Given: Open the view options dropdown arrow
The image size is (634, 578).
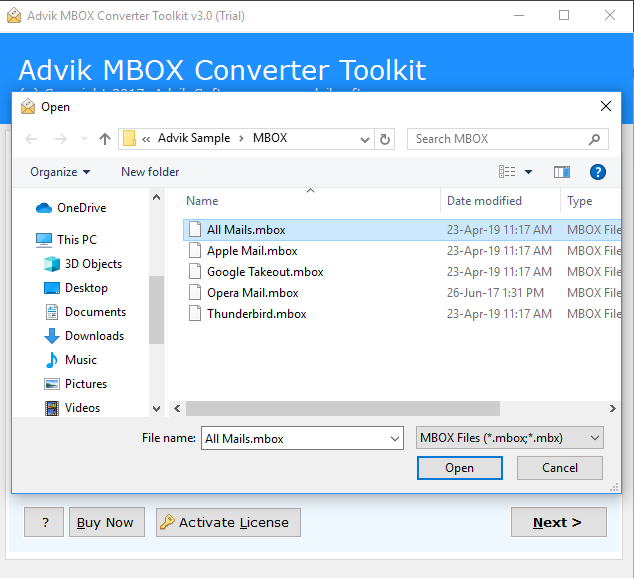Looking at the screenshot, I should [528, 172].
